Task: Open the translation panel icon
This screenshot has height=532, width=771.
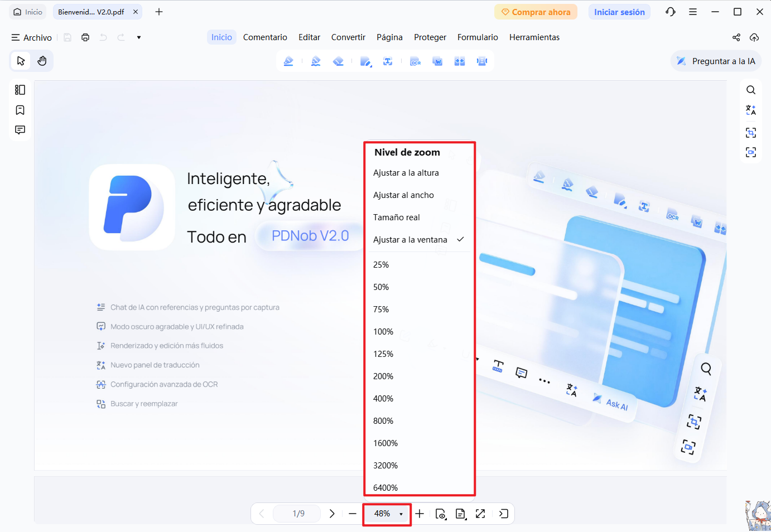Action: 751,110
